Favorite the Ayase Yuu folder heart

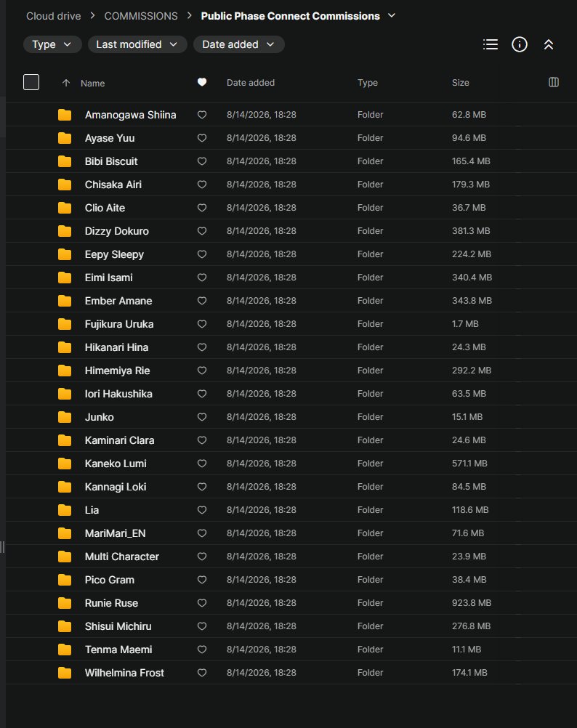pos(202,138)
